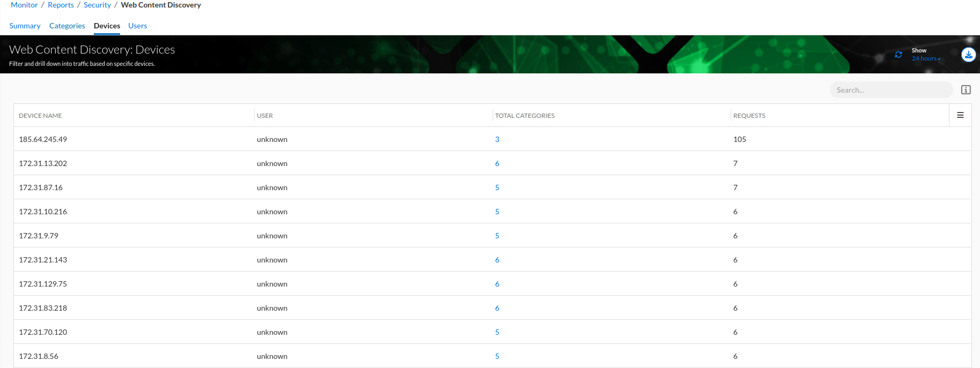The image size is (980, 368).
Task: Open the Users tab
Action: pos(138,26)
